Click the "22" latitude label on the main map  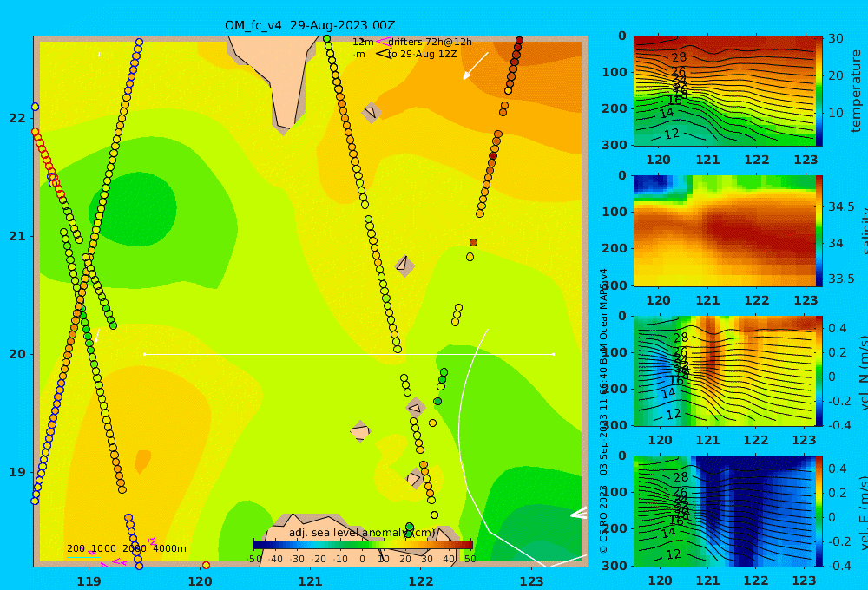[17, 118]
